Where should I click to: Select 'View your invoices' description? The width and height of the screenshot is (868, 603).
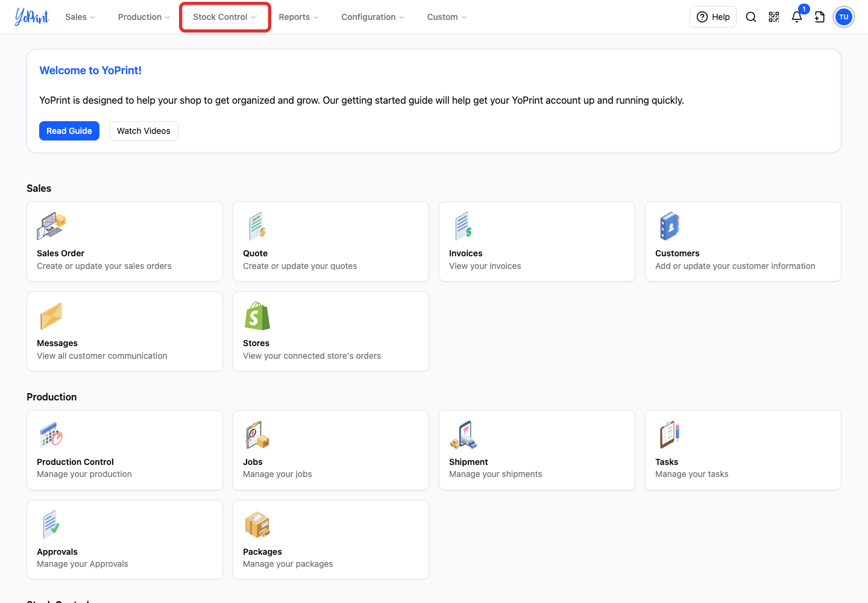[x=485, y=266]
